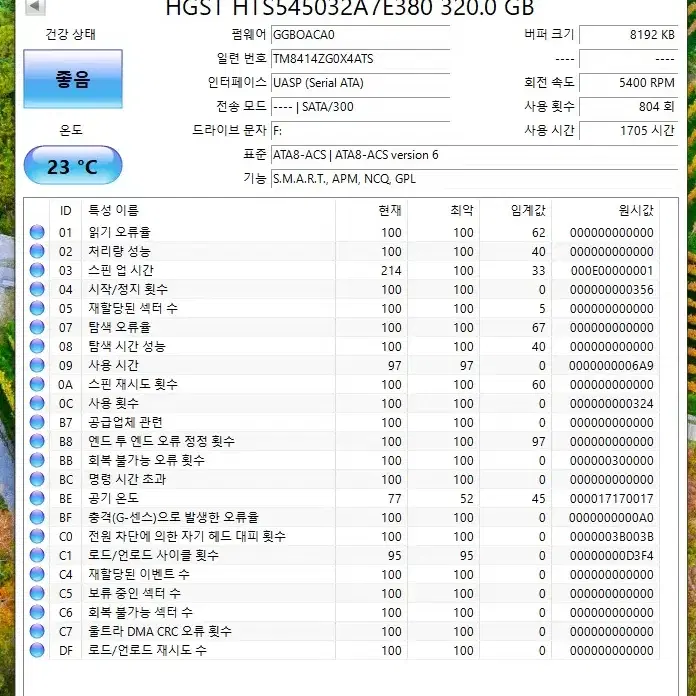Click the attribute name 재할당된 섹터 수
The image size is (696, 696).
click(133, 308)
